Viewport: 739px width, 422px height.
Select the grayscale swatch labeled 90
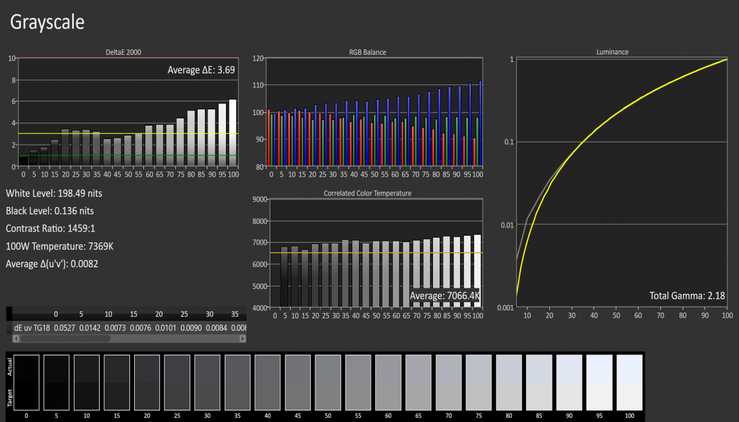pyautogui.click(x=569, y=382)
